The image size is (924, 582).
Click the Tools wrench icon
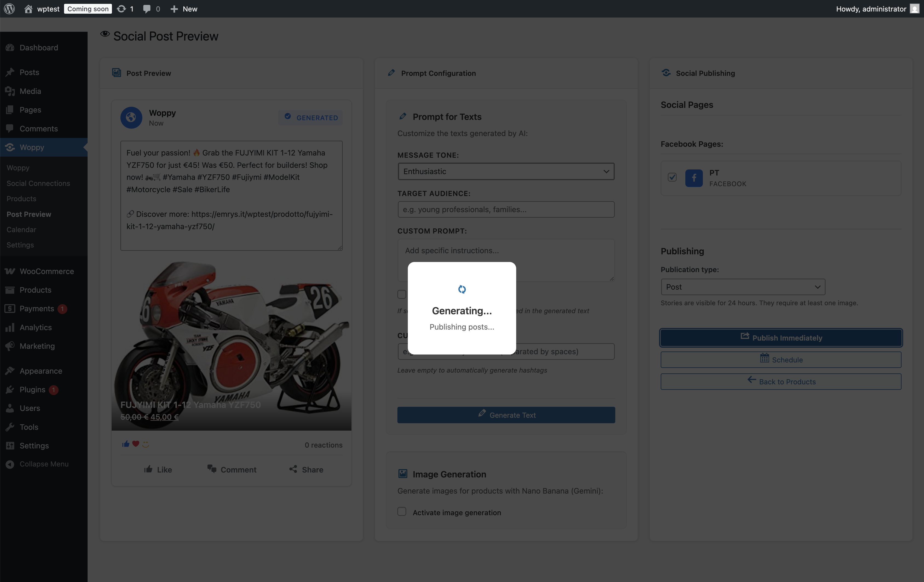tap(10, 427)
